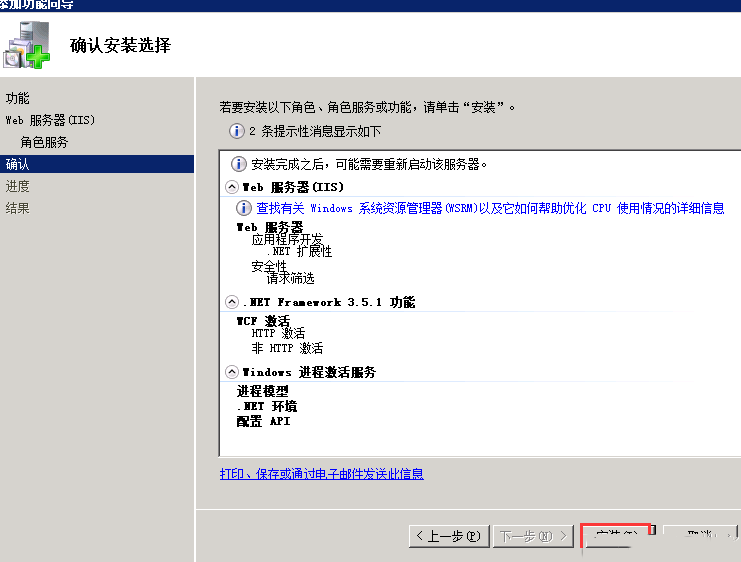Select the 应用程序开发 entry

tap(287, 239)
